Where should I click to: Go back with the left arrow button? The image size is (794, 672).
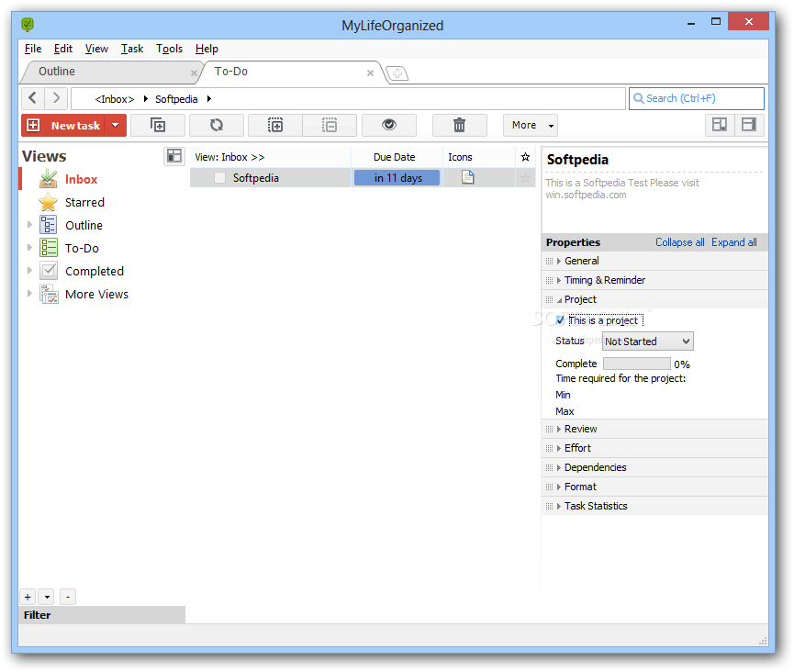tap(33, 97)
